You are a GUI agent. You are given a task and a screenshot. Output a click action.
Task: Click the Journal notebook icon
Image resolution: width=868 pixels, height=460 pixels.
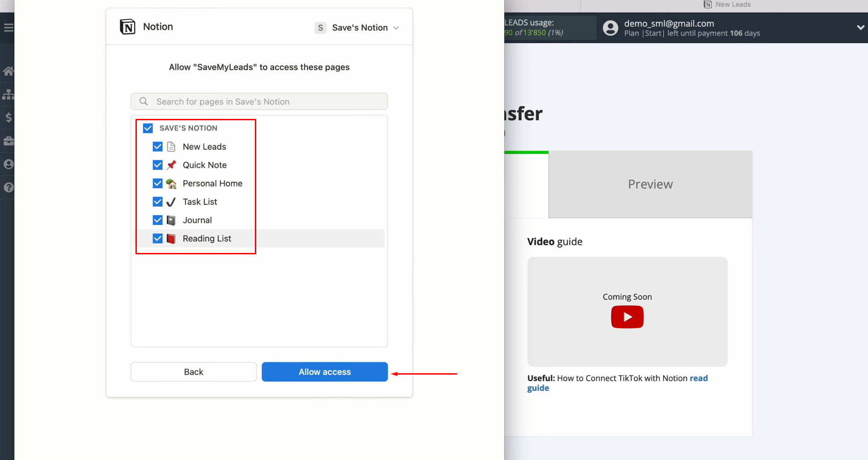pyautogui.click(x=171, y=220)
